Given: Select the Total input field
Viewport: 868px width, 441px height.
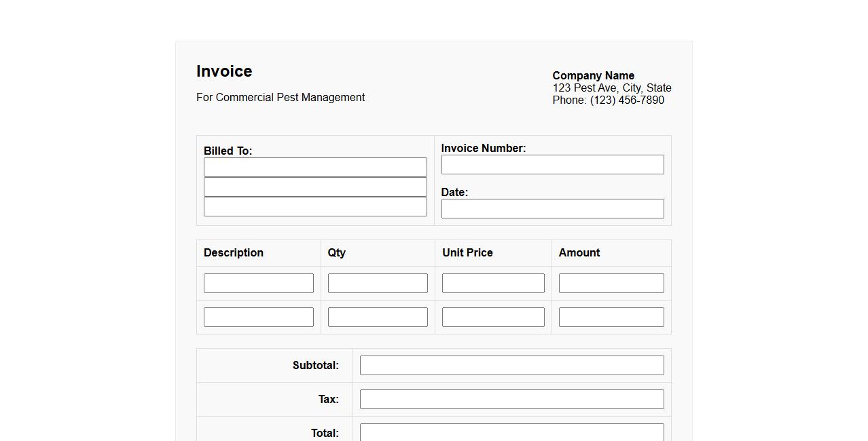Looking at the screenshot, I should [x=511, y=432].
